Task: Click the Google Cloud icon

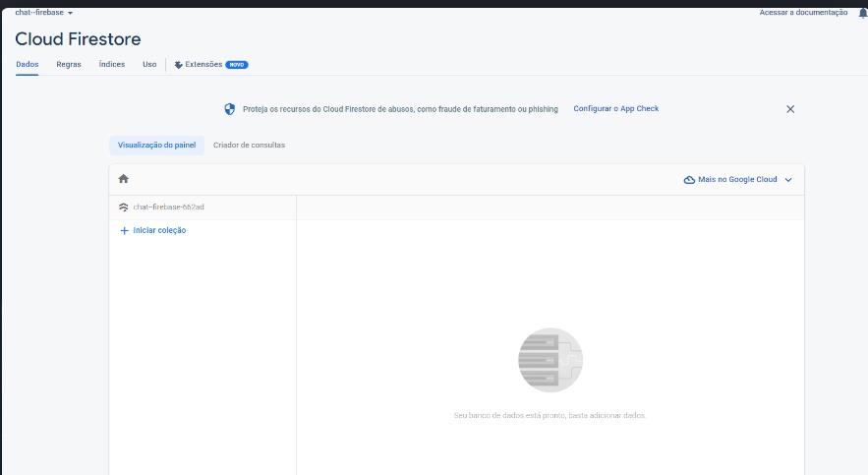Action: (689, 179)
